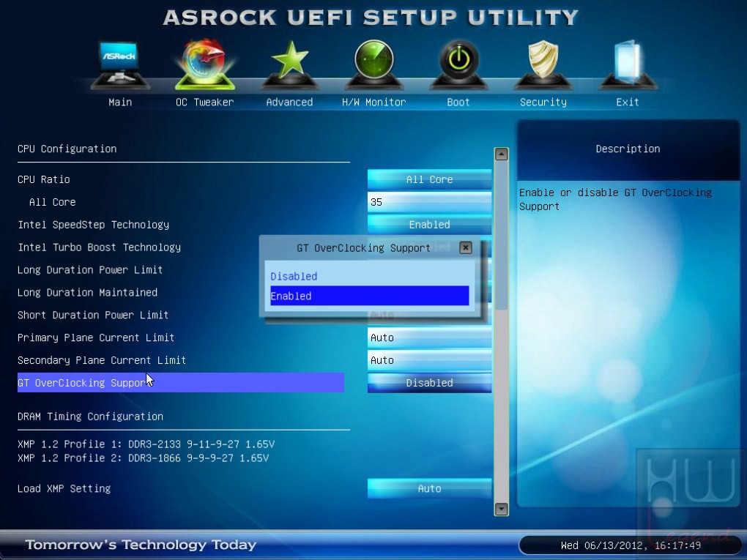This screenshot has height=560, width=747.
Task: Select Intel SpeedStep Technology row
Action: tap(94, 225)
